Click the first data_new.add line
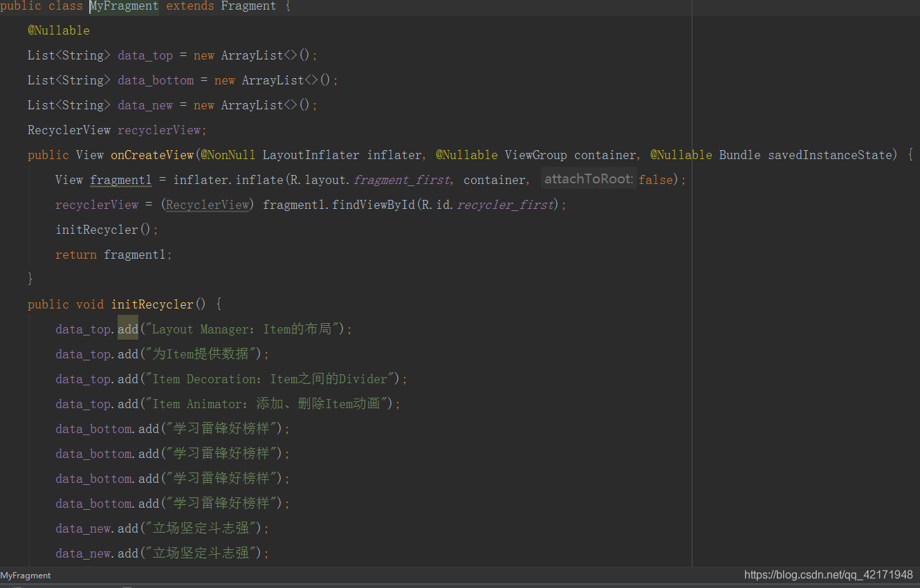This screenshot has width=920, height=588. 163,529
